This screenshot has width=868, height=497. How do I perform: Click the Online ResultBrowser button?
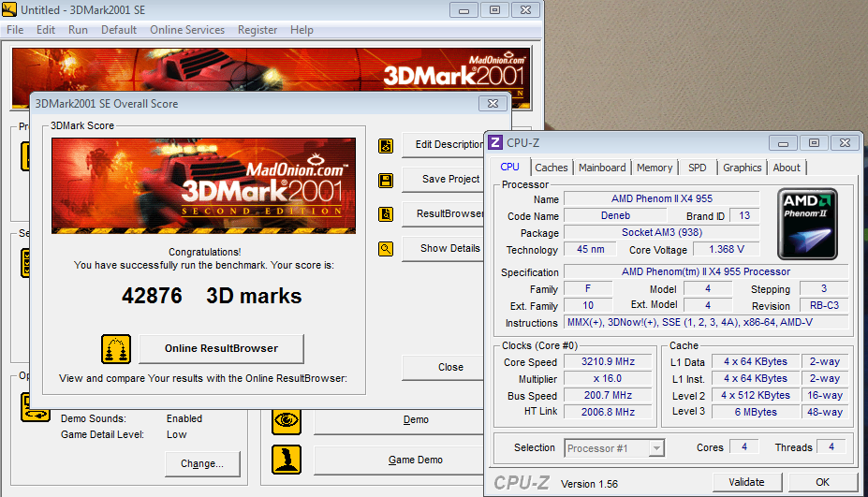click(221, 349)
